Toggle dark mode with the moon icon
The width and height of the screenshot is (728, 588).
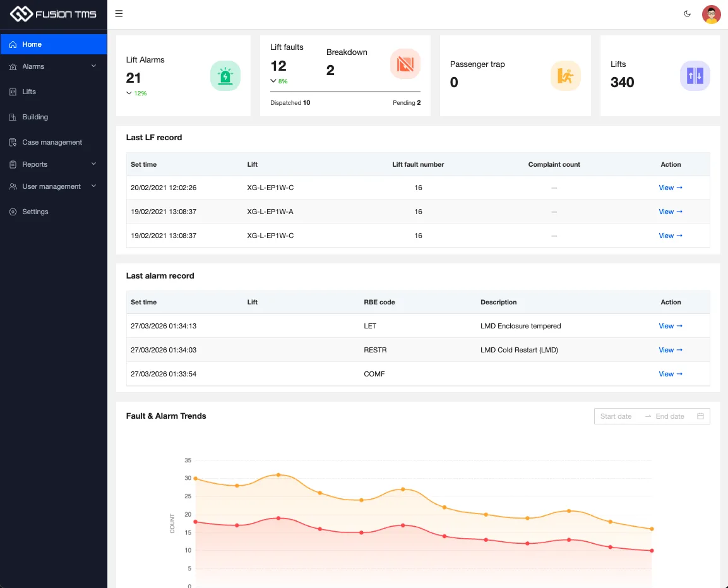click(687, 14)
